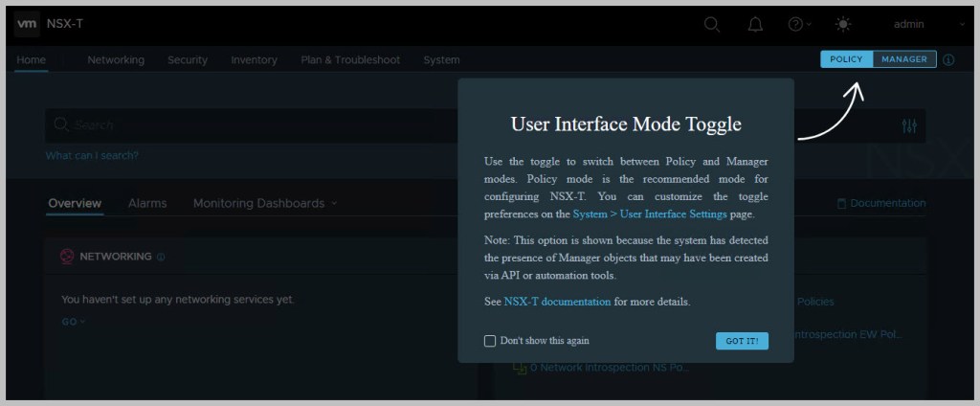Expand the GO dropdown under Networking
This screenshot has height=406, width=980.
click(73, 322)
